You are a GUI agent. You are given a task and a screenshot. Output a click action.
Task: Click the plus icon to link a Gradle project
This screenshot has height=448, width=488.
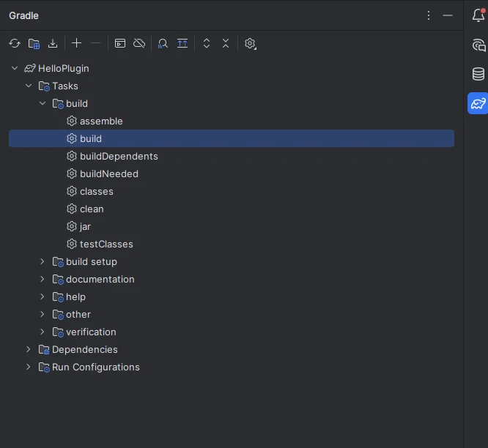click(76, 44)
